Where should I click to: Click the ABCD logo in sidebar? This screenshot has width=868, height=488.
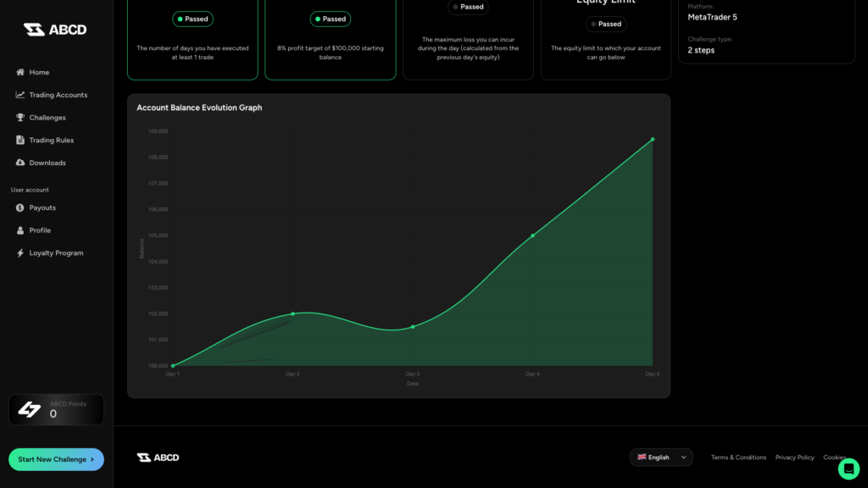point(55,30)
